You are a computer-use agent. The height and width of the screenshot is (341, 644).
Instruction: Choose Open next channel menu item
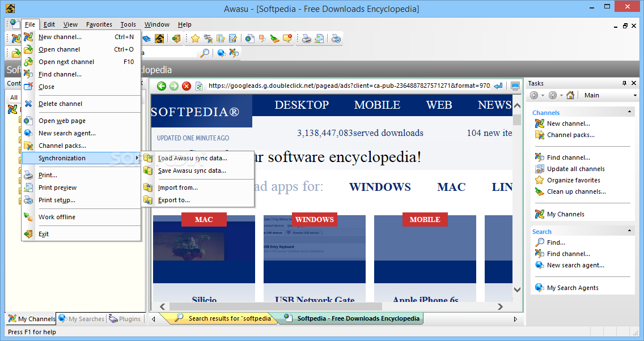tap(81, 62)
